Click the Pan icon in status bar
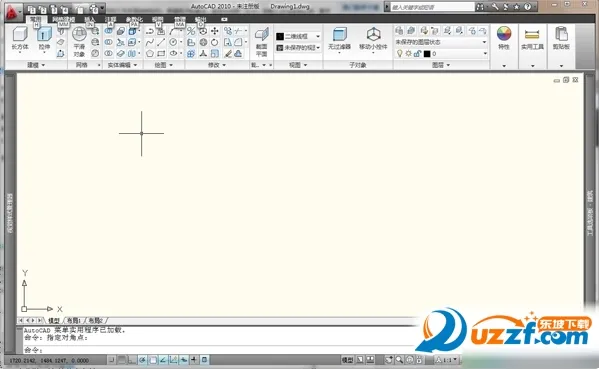Viewport: 599px width, 369px height. [389, 359]
